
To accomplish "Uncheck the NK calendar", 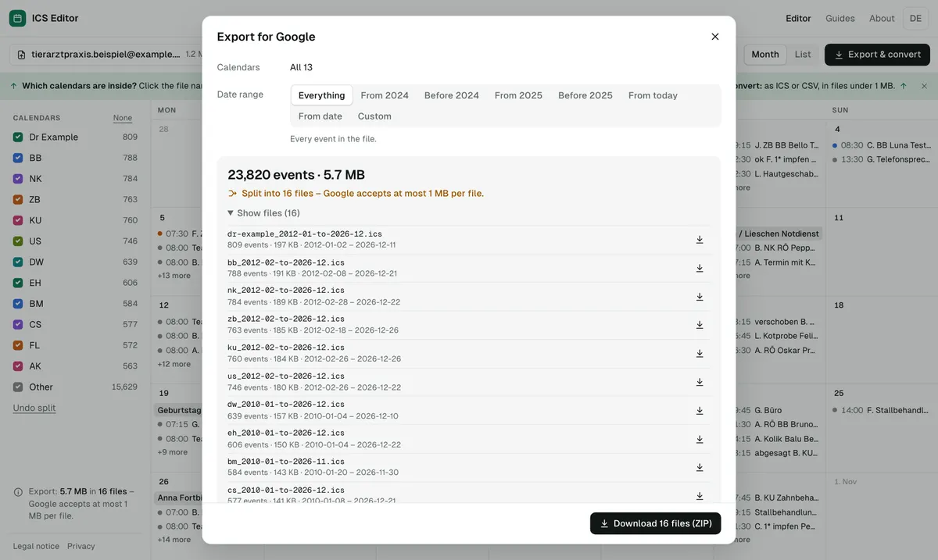I will coord(18,179).
